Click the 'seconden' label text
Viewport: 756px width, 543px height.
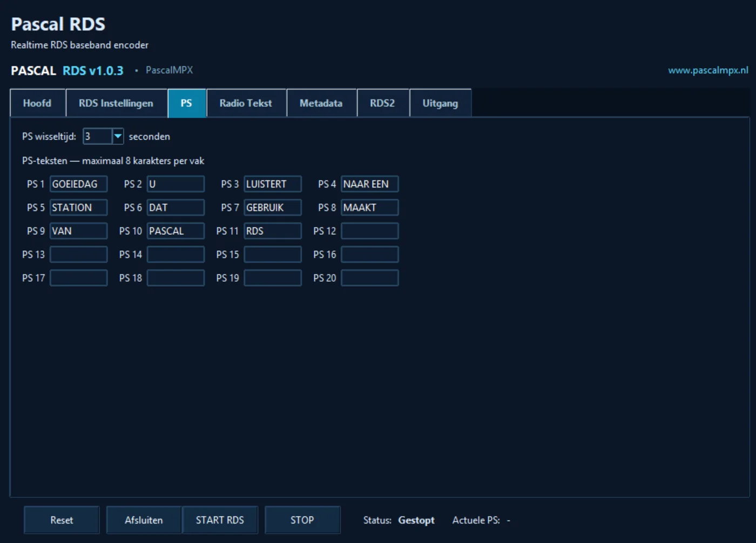pyautogui.click(x=150, y=137)
